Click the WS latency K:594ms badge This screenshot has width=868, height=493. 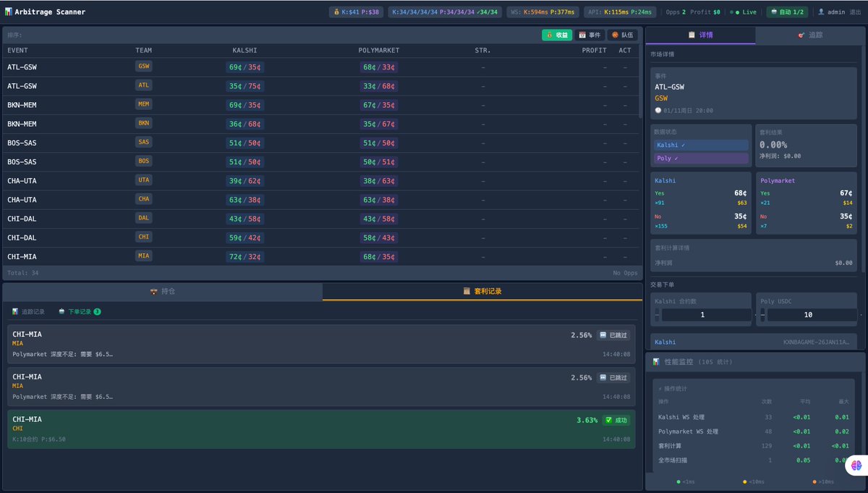[x=542, y=12]
